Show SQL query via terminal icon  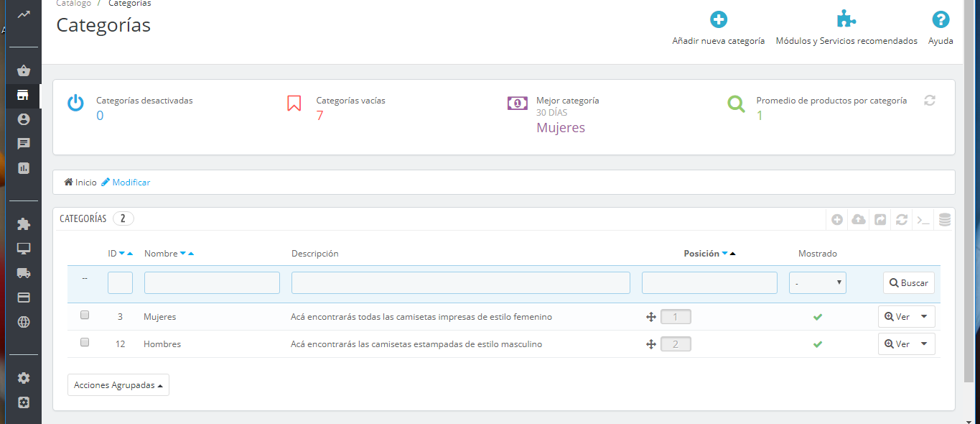click(923, 220)
